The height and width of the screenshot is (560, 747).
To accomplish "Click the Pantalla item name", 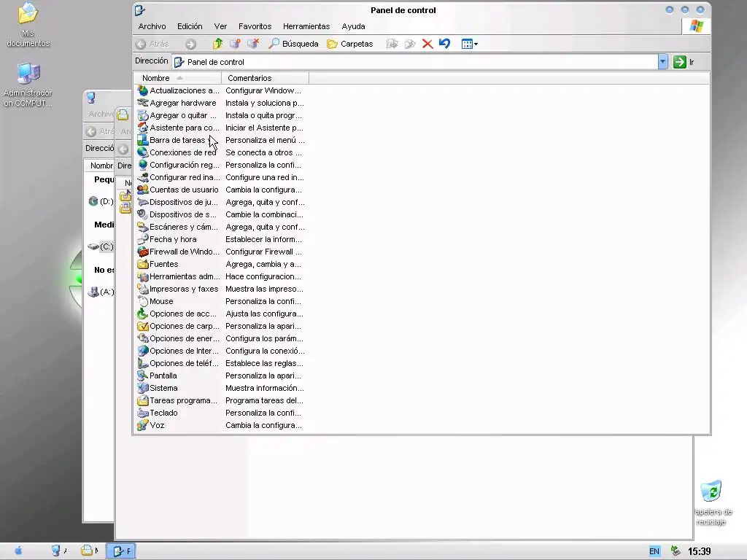I will (x=163, y=376).
